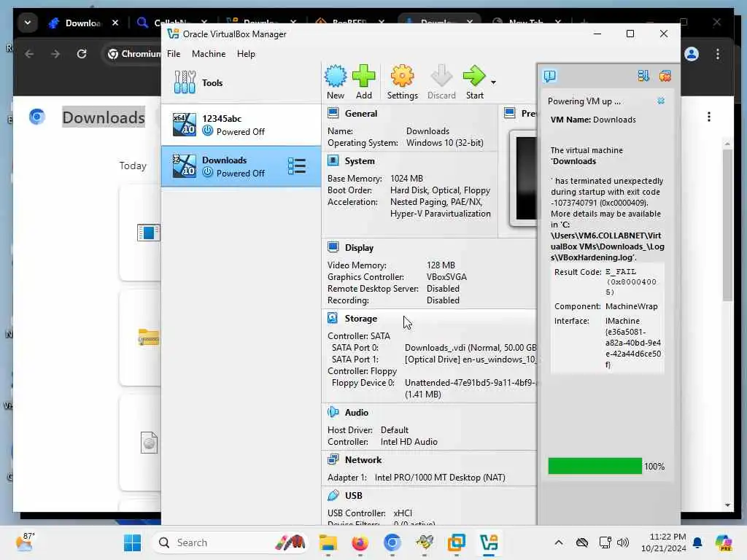Click the Display section icon
This screenshot has height=560, width=747.
click(333, 247)
